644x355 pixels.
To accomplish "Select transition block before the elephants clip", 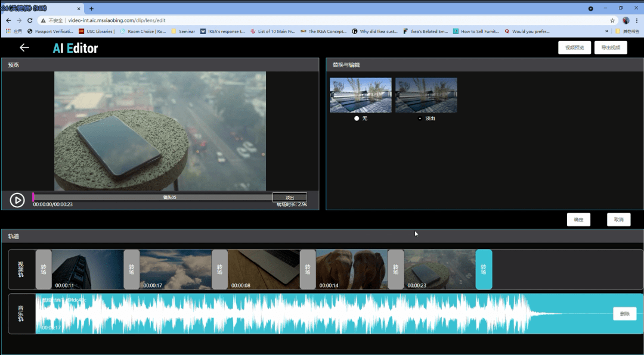I will (308, 269).
